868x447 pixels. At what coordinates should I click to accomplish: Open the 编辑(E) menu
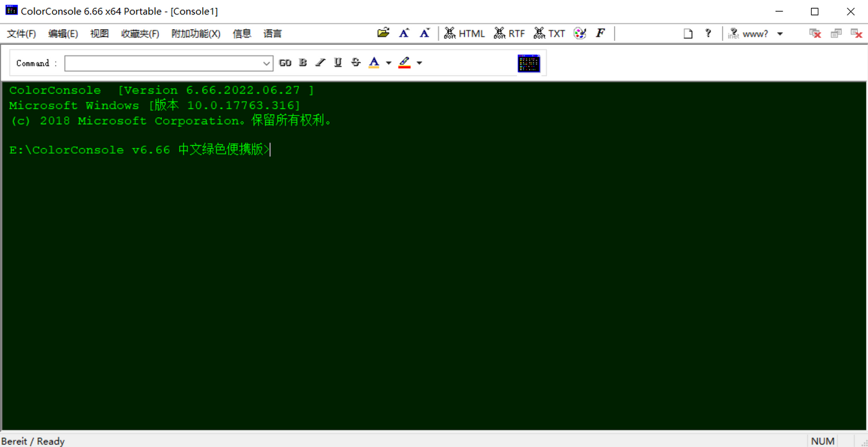pyautogui.click(x=63, y=33)
